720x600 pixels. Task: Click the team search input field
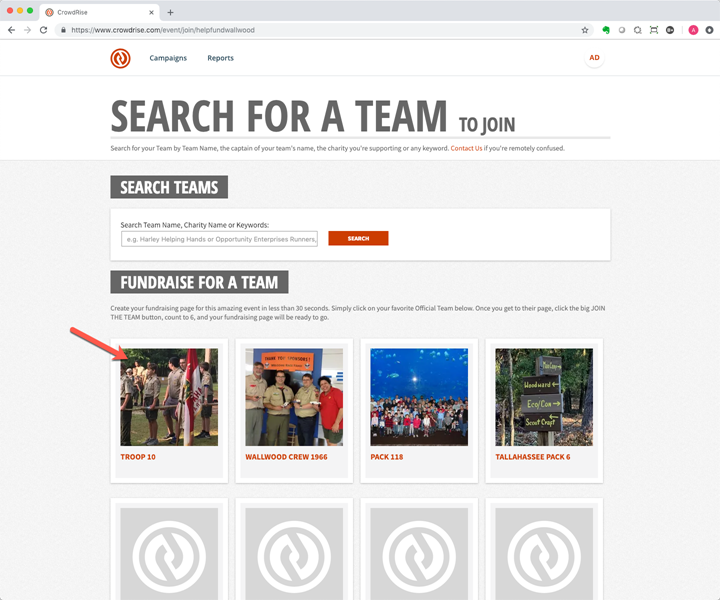pos(219,239)
